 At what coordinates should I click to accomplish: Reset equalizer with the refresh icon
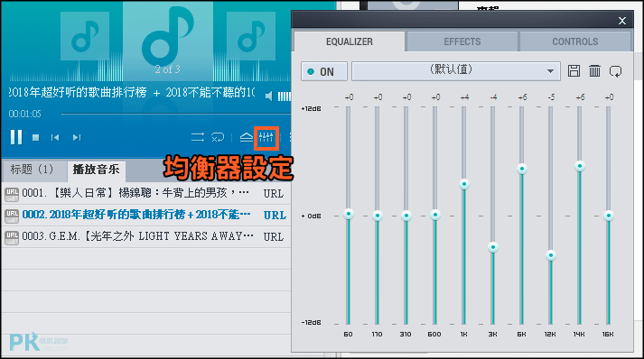[x=615, y=71]
